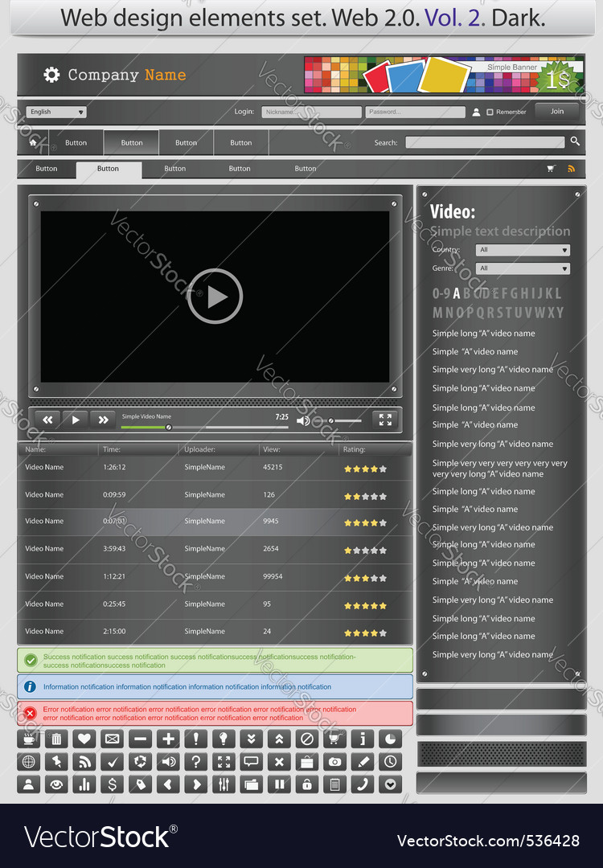The width and height of the screenshot is (603, 868).
Task: Sort table by Time column header
Action: click(x=111, y=449)
